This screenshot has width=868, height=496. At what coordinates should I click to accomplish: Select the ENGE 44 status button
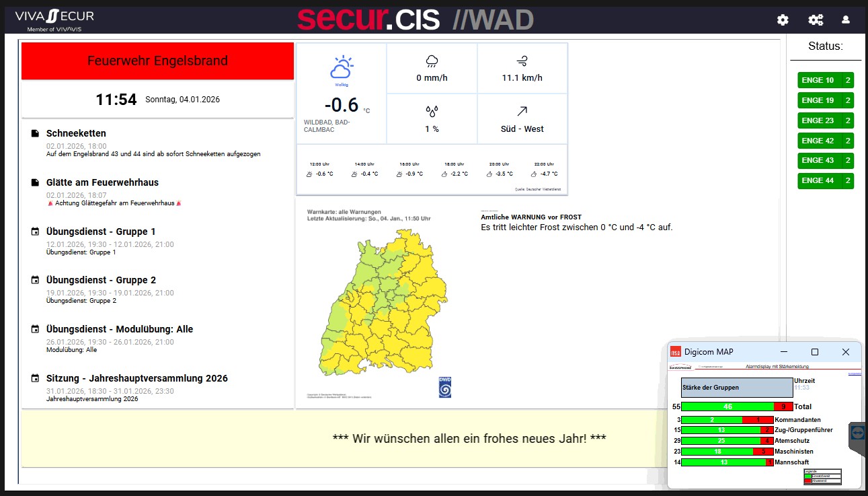coord(825,181)
